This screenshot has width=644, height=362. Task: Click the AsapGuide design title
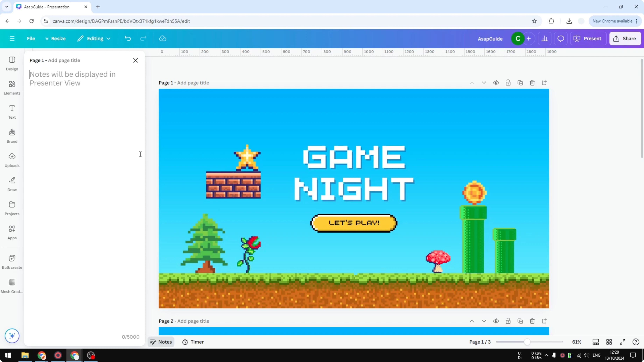coord(490,39)
